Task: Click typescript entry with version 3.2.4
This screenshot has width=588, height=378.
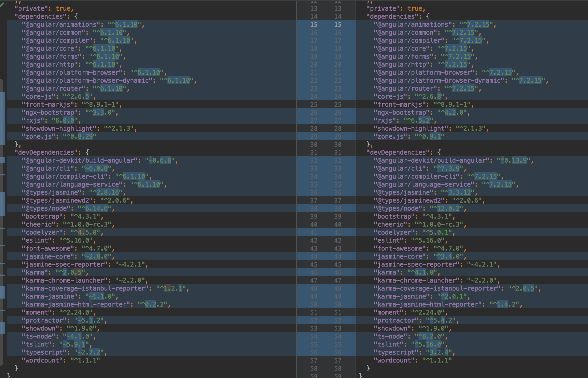Action: click(414, 352)
